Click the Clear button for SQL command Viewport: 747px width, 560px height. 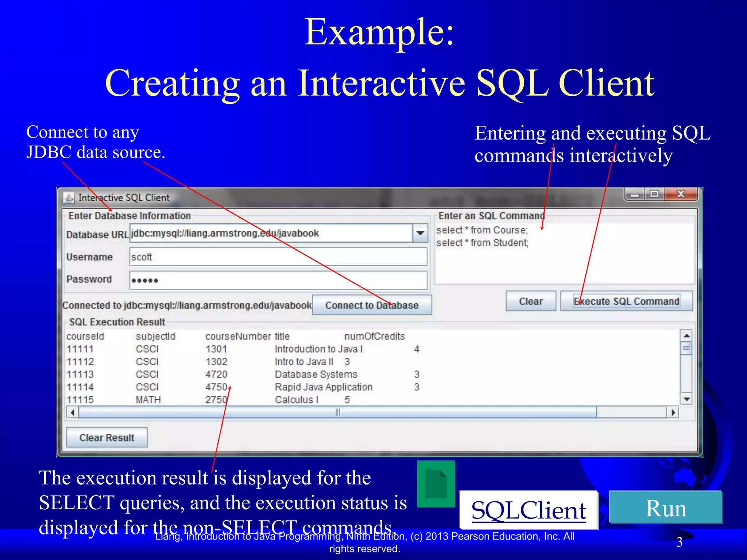coord(531,301)
